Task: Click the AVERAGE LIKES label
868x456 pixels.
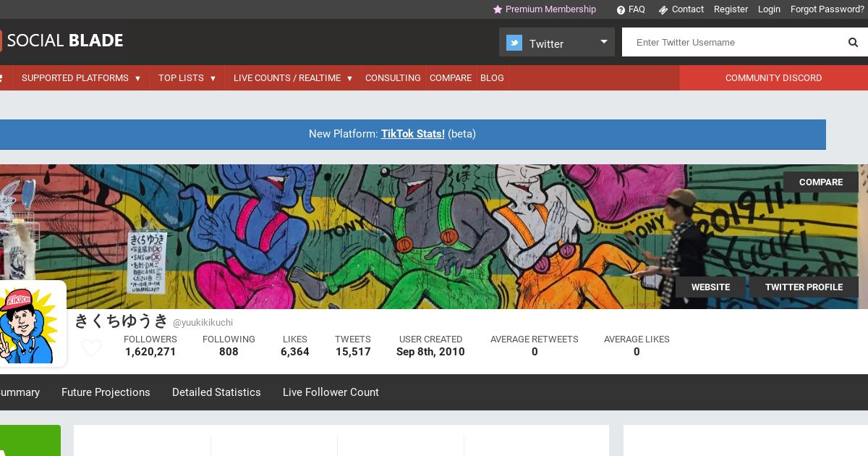Action: 637,339
